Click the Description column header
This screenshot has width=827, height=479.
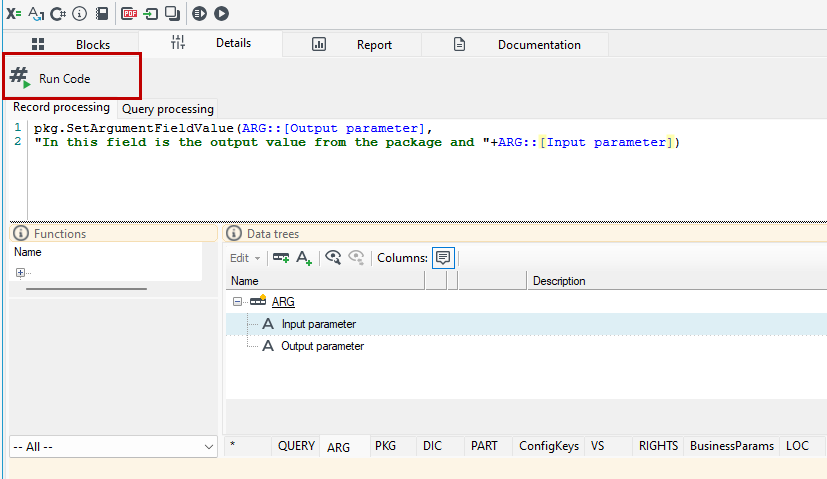tap(677, 281)
